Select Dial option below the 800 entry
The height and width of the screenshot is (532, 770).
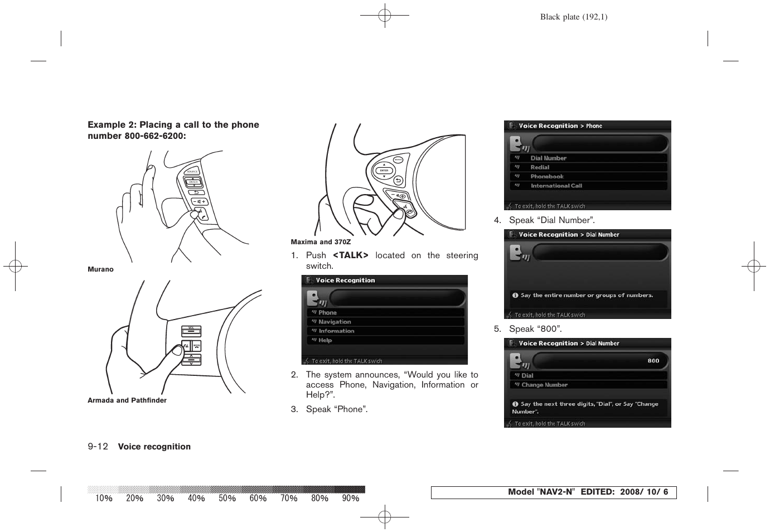pyautogui.click(x=588, y=376)
